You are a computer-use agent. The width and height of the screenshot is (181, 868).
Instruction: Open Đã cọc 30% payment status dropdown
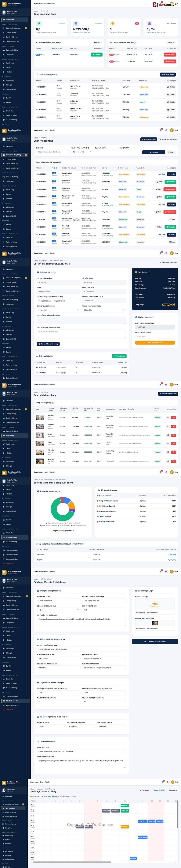pos(104,310)
